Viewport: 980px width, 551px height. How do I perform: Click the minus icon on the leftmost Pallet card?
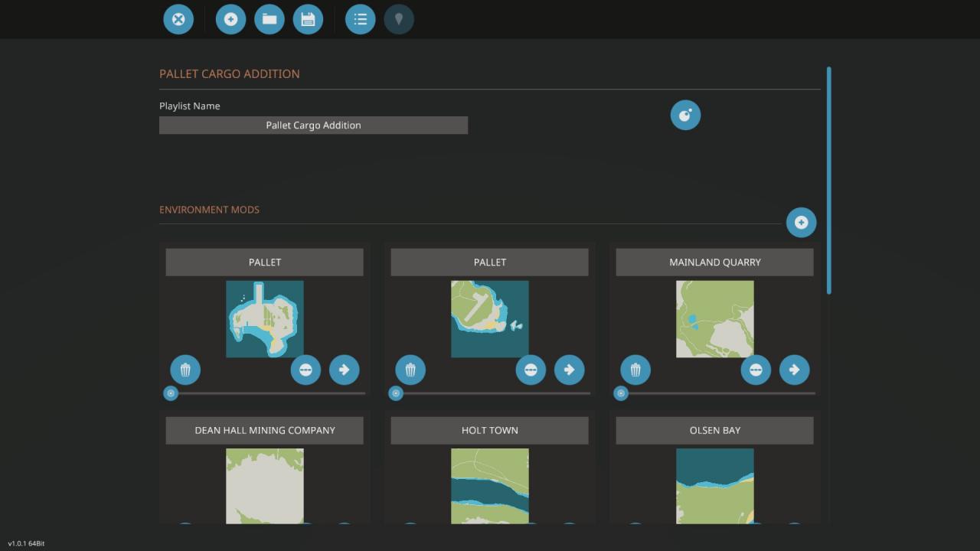tap(305, 370)
